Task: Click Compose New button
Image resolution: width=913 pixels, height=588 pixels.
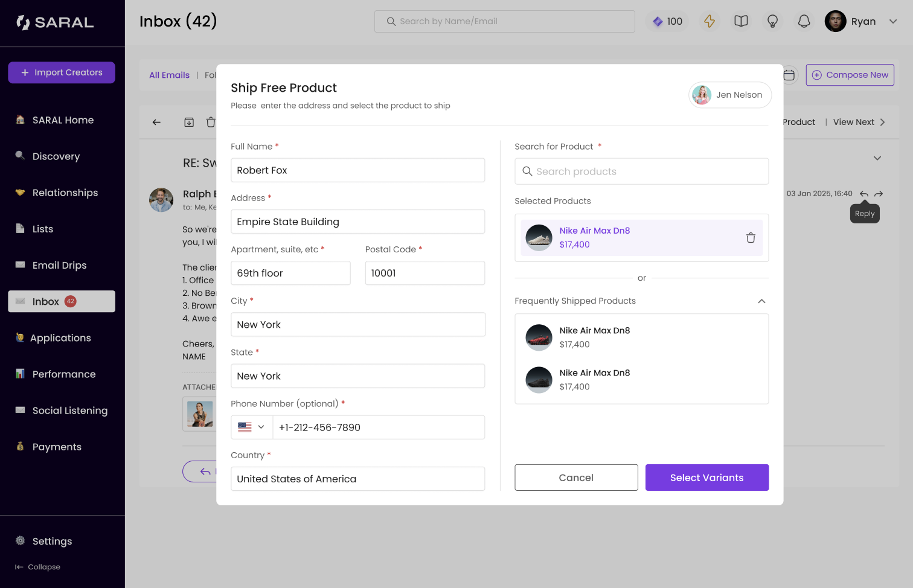Action: pos(850,75)
